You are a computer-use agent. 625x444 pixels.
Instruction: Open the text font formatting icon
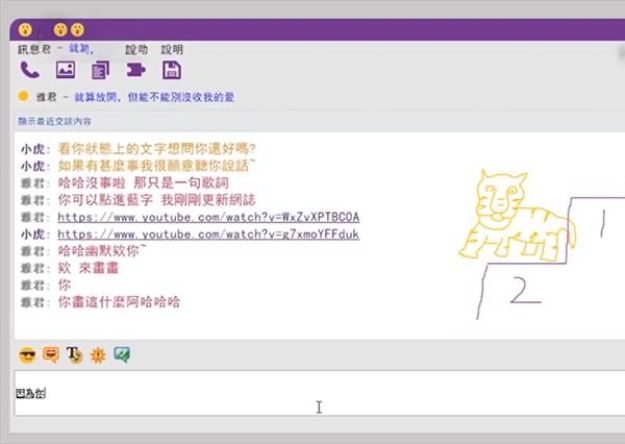[x=74, y=355]
